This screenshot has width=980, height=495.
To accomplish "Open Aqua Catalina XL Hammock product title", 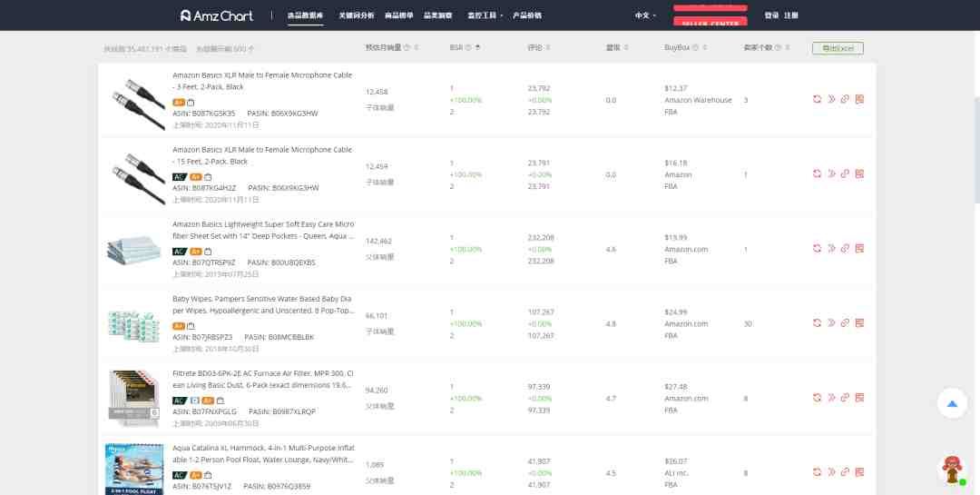I will pos(264,454).
